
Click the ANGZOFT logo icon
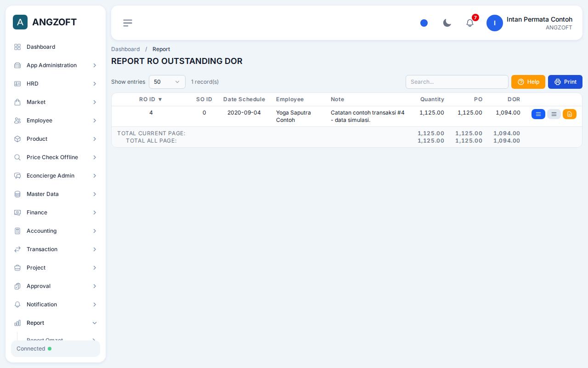click(x=20, y=22)
